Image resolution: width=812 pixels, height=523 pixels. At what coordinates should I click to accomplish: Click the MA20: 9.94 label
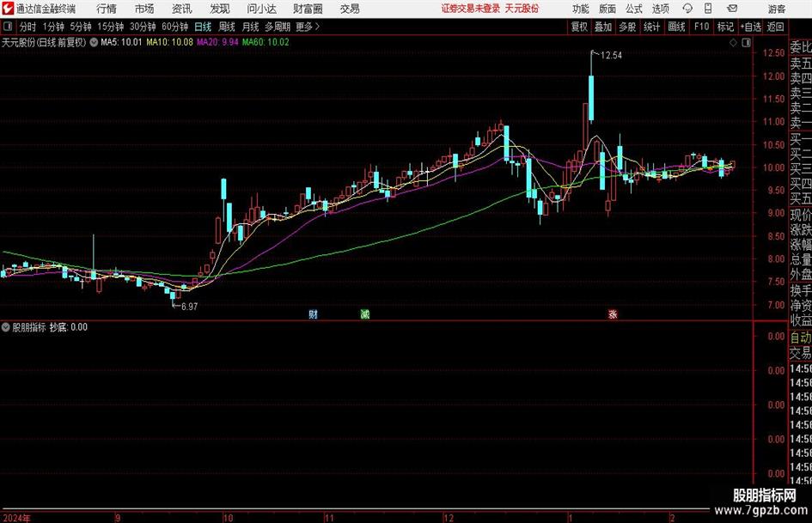tap(217, 42)
